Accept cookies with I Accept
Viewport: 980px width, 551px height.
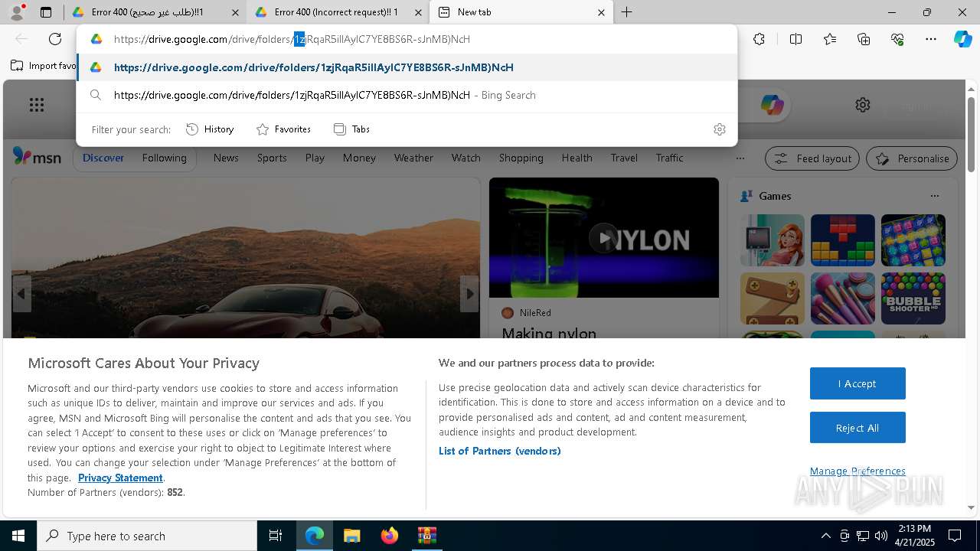point(857,383)
